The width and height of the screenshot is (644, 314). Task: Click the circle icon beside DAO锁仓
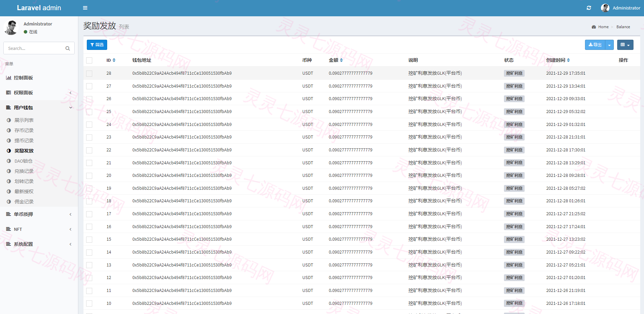(x=9, y=161)
